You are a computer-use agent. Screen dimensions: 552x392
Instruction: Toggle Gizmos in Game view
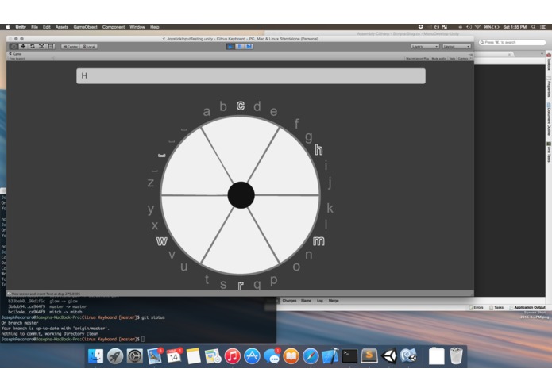point(463,59)
